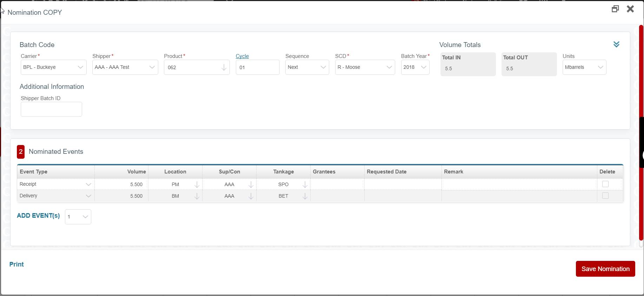Check the Delete box for Receipt row
The height and width of the screenshot is (296, 644).
coord(605,184)
